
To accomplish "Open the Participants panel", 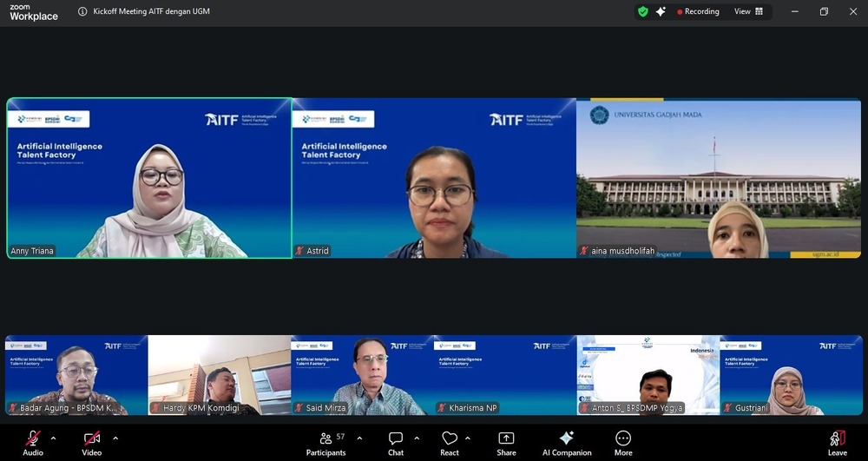I will 325,440.
